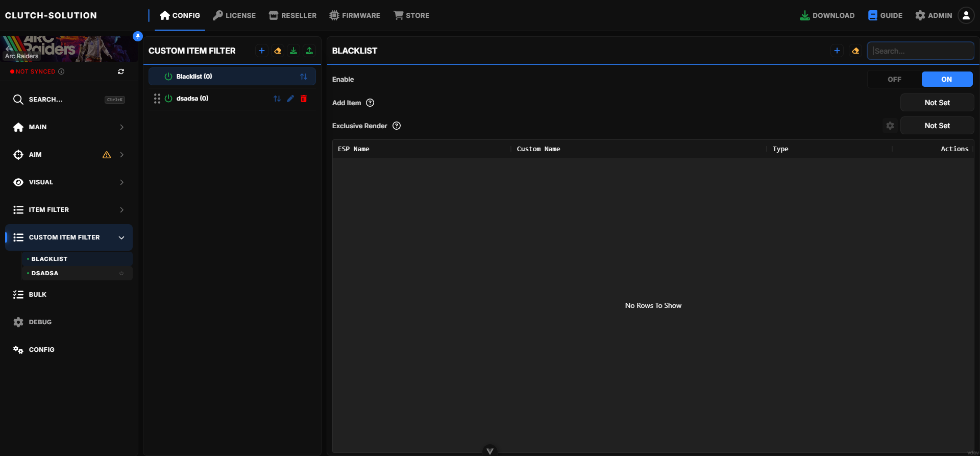Click the Arc Raiders game banner
This screenshot has width=980, height=456.
[69, 49]
